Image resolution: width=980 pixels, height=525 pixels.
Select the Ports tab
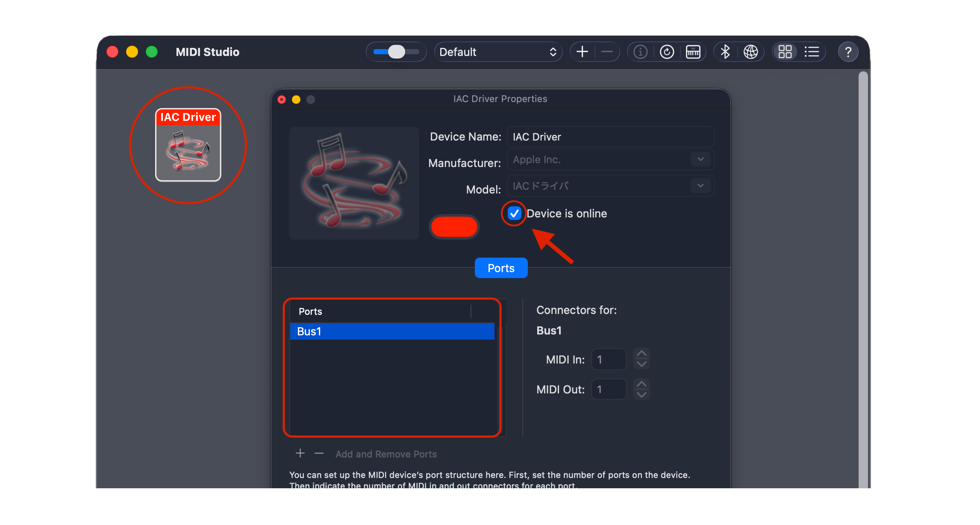point(501,268)
